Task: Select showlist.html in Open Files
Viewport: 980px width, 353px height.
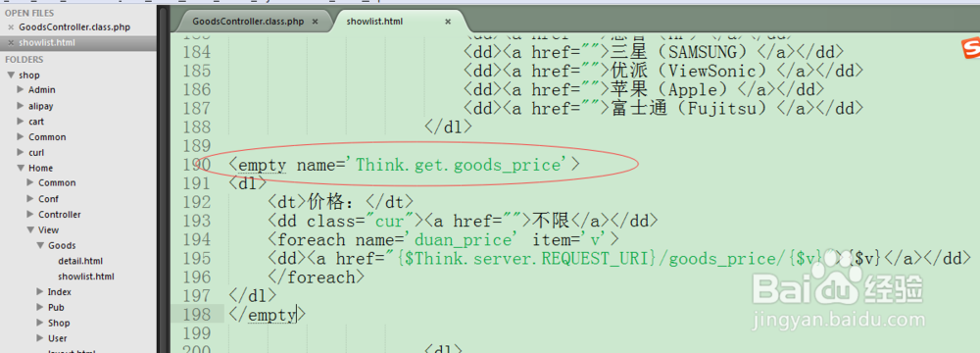Action: point(47,43)
